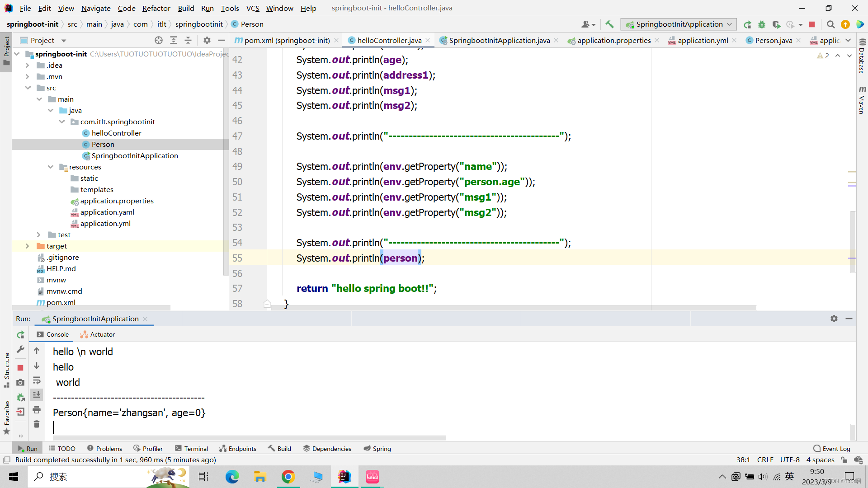Stop the running application with red square
Viewport: 868px width, 488px height.
pyautogui.click(x=812, y=24)
